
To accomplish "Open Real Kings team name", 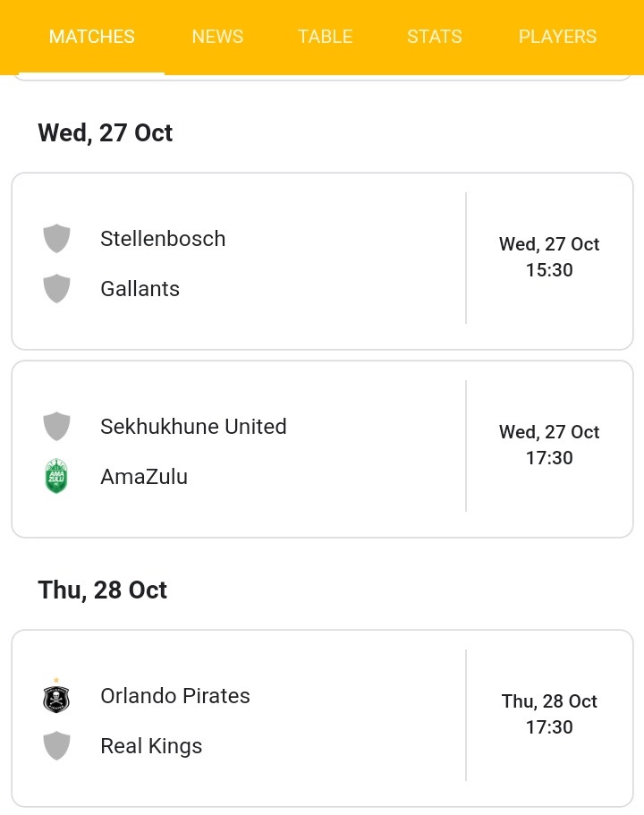I will [151, 746].
